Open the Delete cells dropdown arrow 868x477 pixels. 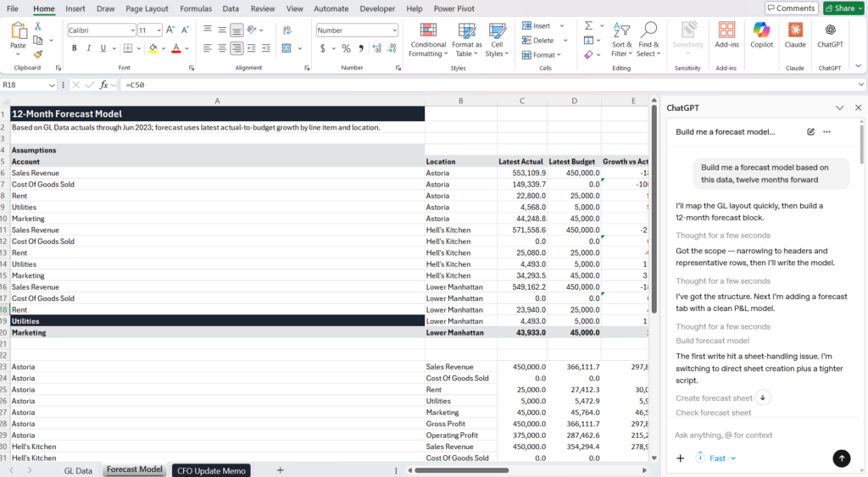tap(565, 41)
